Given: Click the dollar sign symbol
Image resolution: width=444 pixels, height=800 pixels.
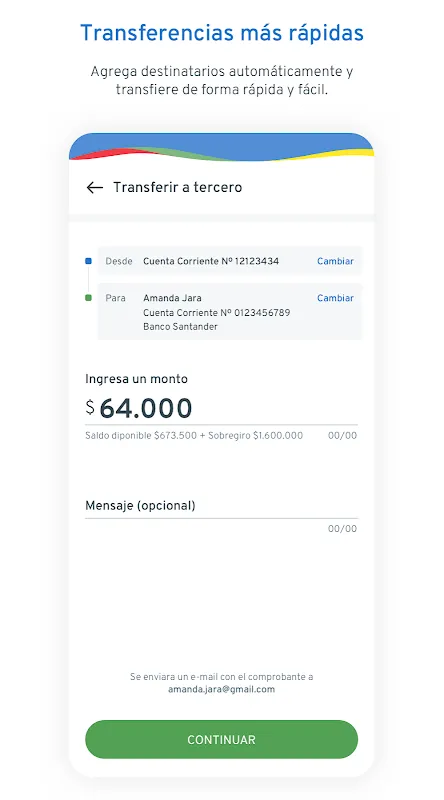Looking at the screenshot, I should [x=90, y=407].
